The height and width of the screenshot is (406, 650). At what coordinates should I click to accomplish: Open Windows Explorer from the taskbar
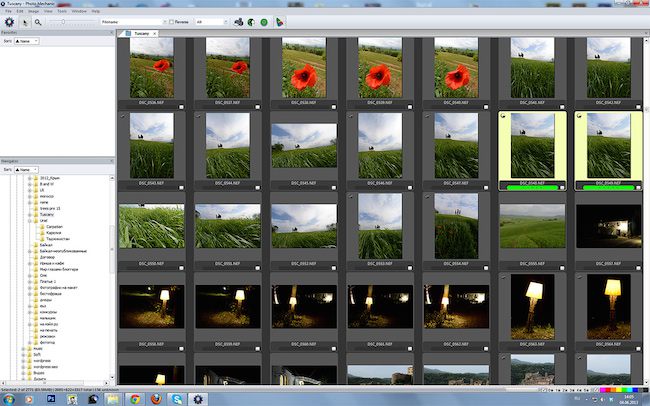tap(113, 399)
